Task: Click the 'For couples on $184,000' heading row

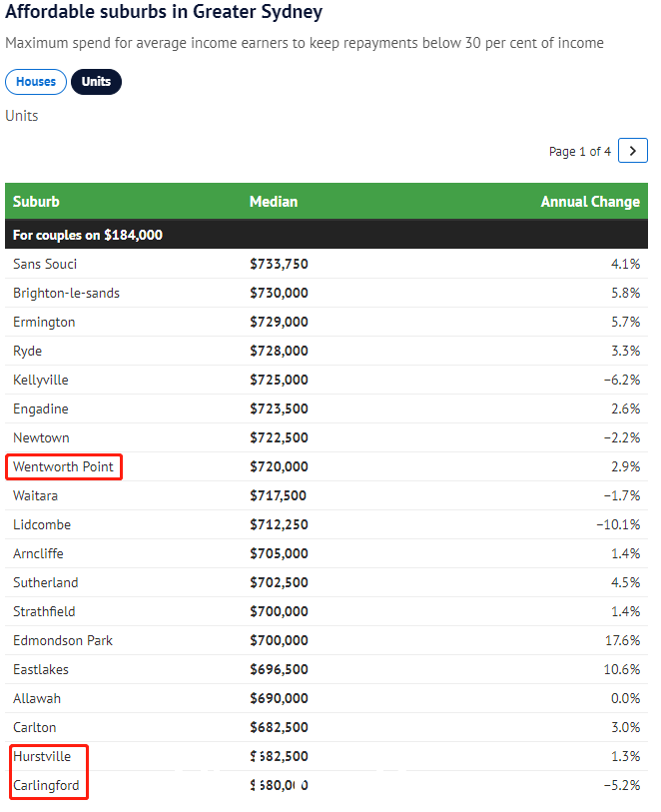Action: point(327,235)
